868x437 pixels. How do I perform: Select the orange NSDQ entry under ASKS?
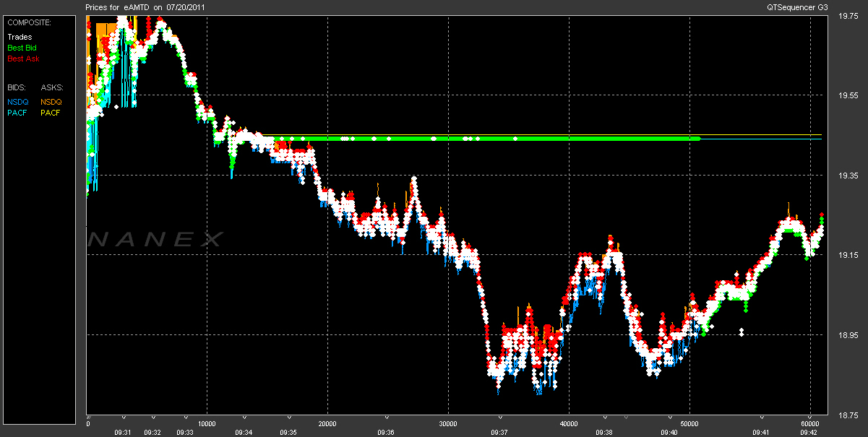coord(51,102)
